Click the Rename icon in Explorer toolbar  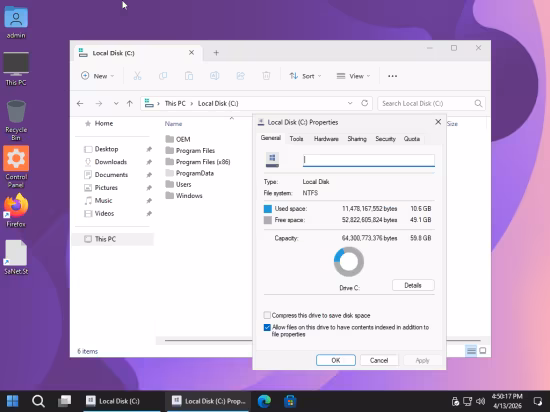click(x=215, y=76)
